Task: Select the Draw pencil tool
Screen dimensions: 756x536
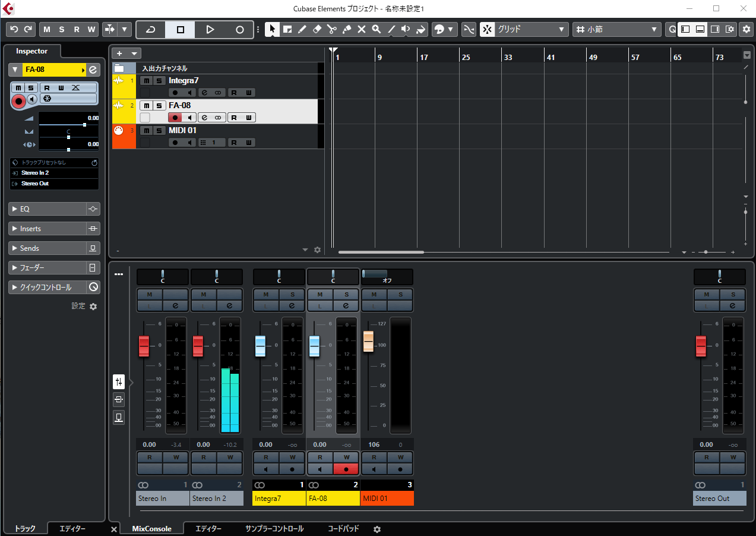Action: point(302,29)
